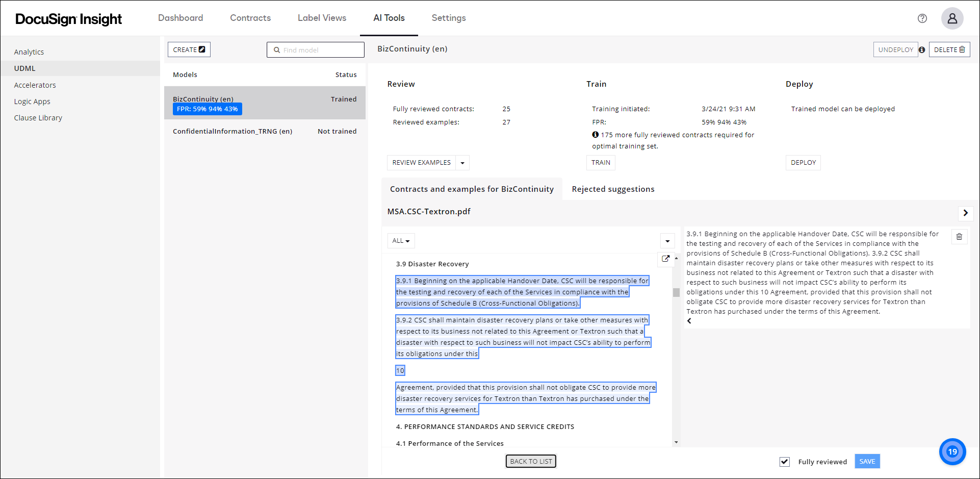980x479 pixels.
Task: Open the dropdown arrow above the document
Action: pos(667,241)
